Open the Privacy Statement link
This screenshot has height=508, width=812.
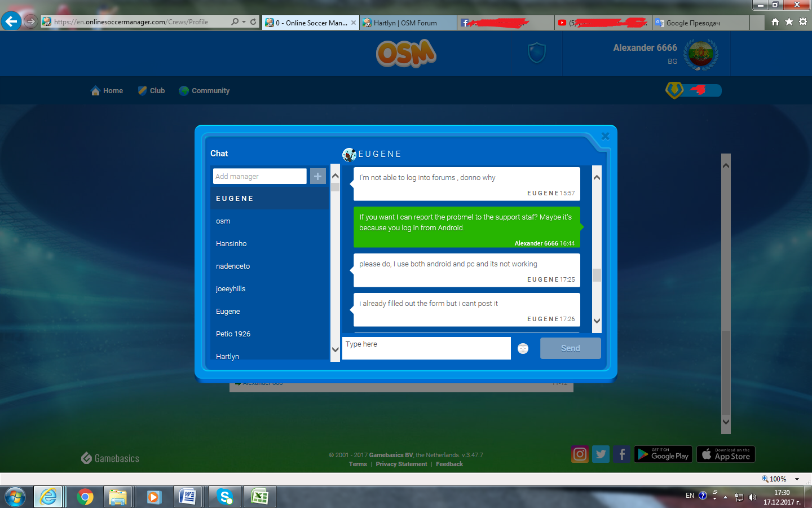tap(401, 464)
